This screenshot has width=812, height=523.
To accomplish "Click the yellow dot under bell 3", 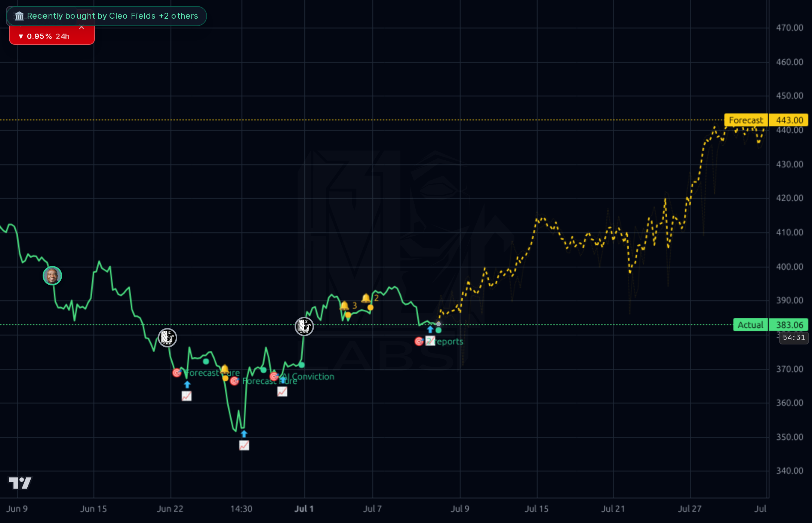I will pyautogui.click(x=348, y=315).
